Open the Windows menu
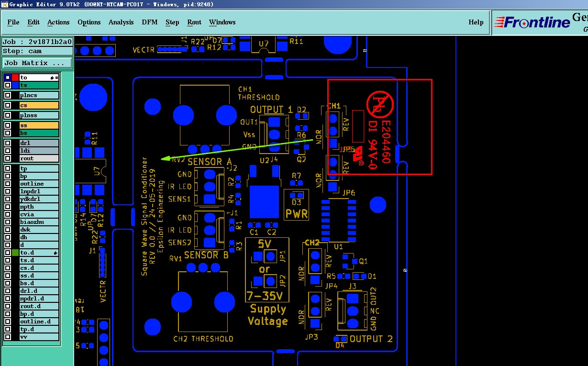The width and height of the screenshot is (588, 366). (222, 22)
